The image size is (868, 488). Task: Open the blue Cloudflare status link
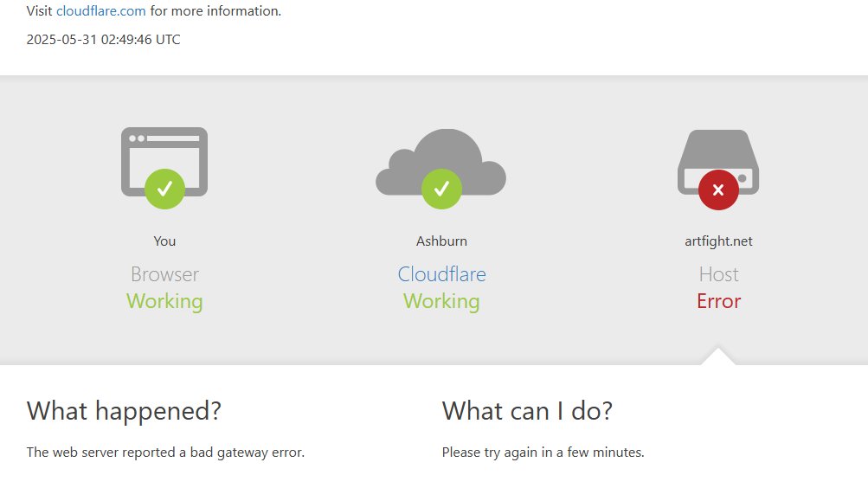pos(441,274)
